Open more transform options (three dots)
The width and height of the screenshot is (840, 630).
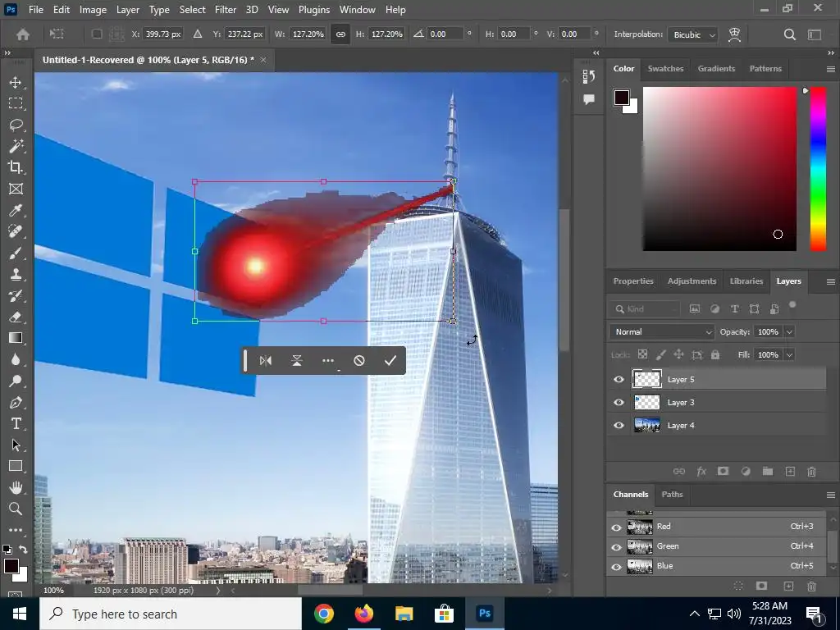pyautogui.click(x=328, y=361)
